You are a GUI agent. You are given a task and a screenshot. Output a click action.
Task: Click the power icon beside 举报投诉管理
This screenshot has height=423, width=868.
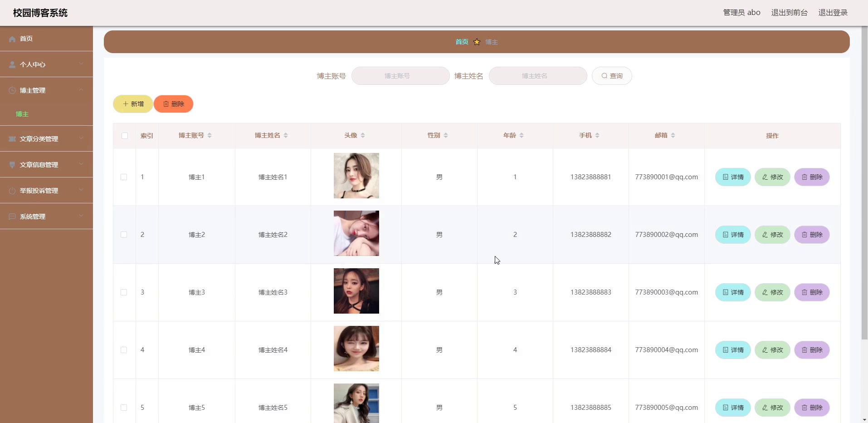pyautogui.click(x=12, y=191)
